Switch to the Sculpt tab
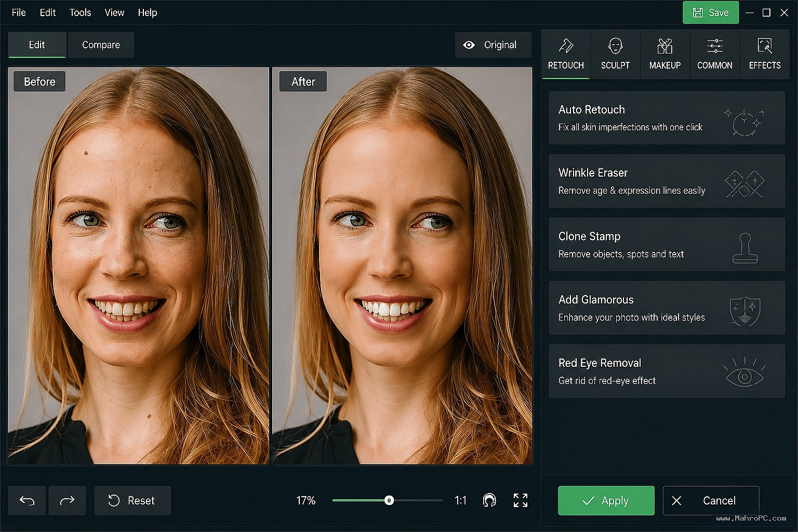 tap(615, 54)
